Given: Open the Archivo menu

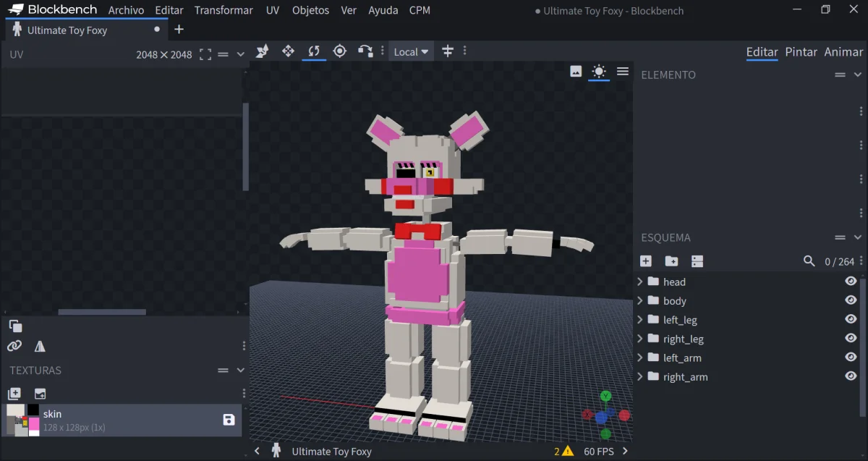Looking at the screenshot, I should click(126, 10).
